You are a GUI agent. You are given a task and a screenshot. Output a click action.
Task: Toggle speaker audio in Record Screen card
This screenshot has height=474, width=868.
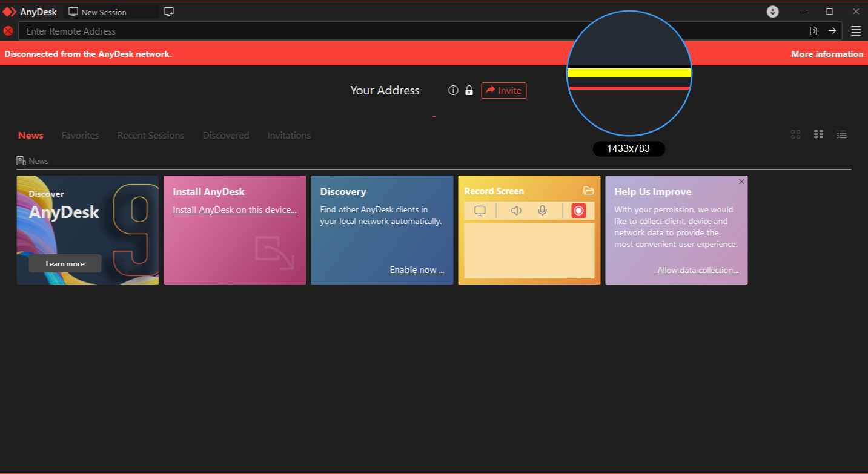(516, 211)
